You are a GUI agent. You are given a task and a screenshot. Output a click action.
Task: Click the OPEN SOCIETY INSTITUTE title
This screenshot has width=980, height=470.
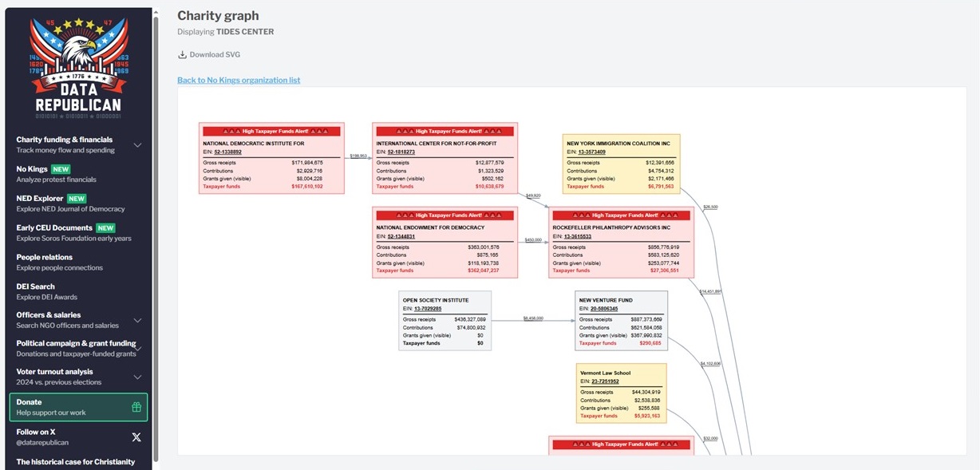(x=436, y=300)
